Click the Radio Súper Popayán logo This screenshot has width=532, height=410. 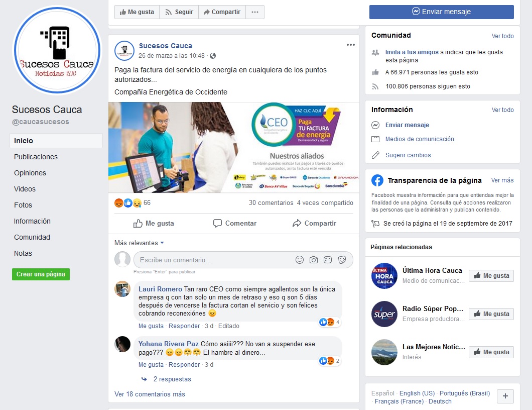384,314
